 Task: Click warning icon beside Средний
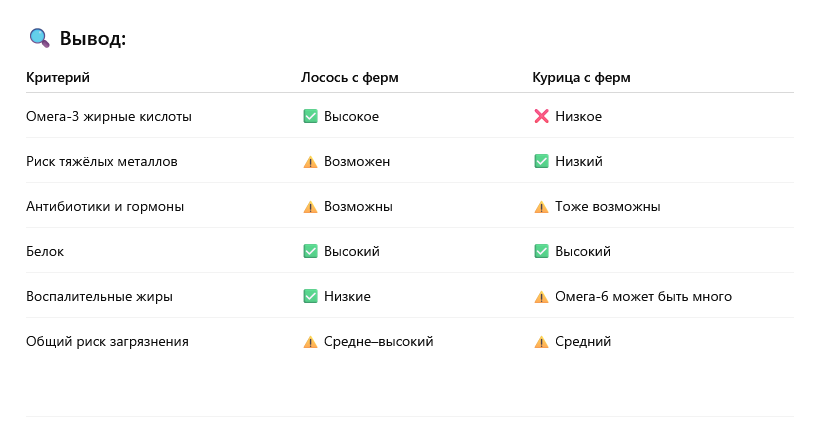[x=541, y=342]
